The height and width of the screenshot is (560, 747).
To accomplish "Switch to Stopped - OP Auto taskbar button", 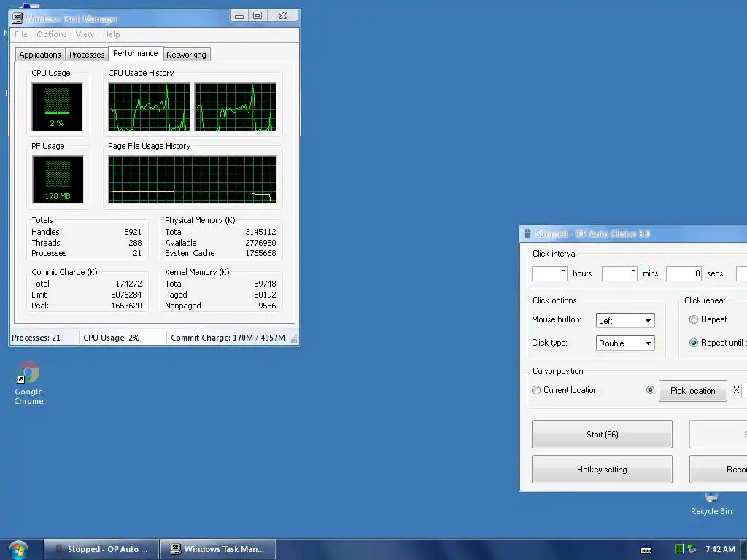I will [101, 549].
